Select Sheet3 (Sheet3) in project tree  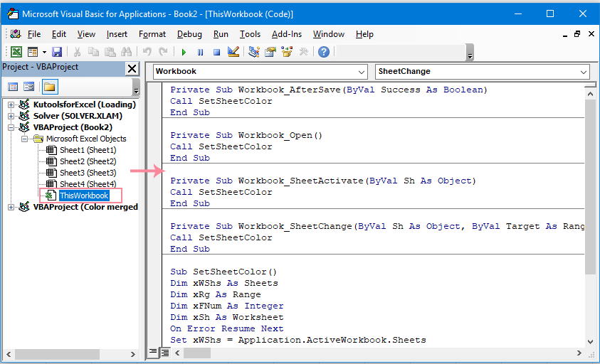tap(88, 173)
